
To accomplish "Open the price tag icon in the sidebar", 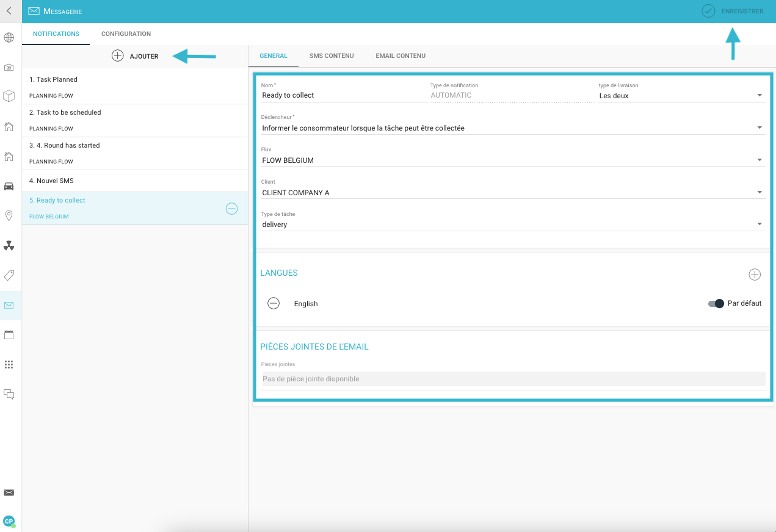I will coord(9,275).
